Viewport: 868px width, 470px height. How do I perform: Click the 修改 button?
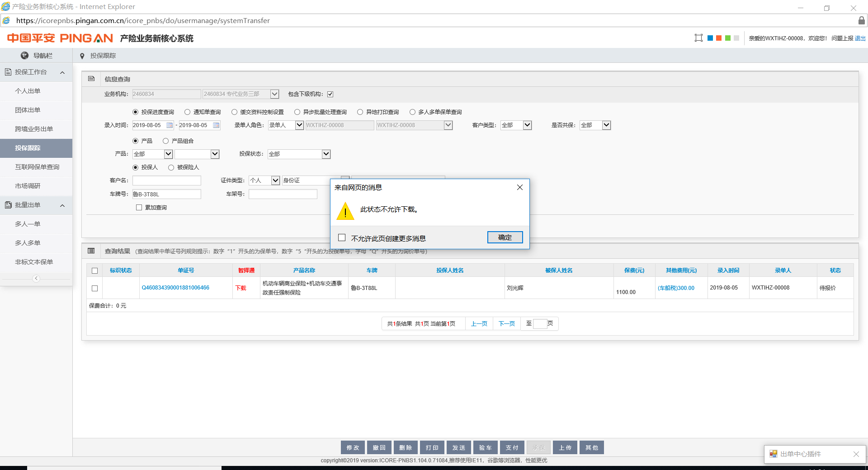coord(353,447)
